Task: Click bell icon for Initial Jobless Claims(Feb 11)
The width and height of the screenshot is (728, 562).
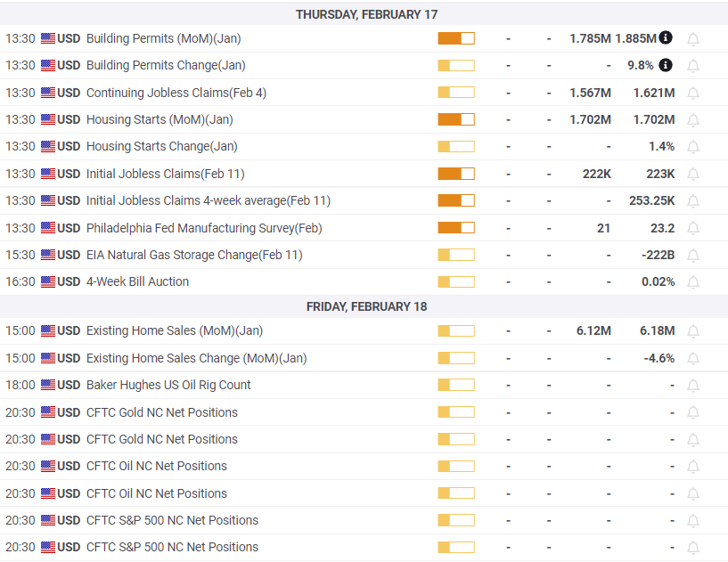Action: tap(692, 174)
